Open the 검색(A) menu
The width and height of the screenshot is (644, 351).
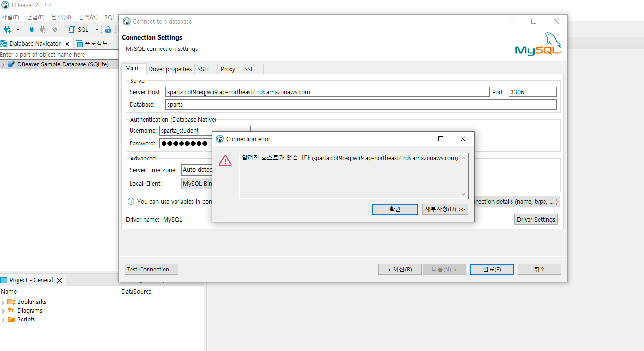pyautogui.click(x=88, y=17)
